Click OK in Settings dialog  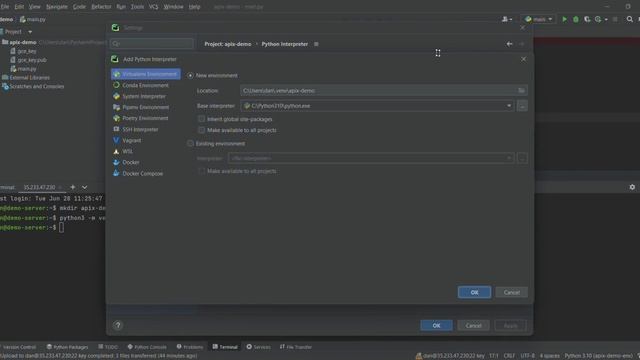click(x=436, y=325)
